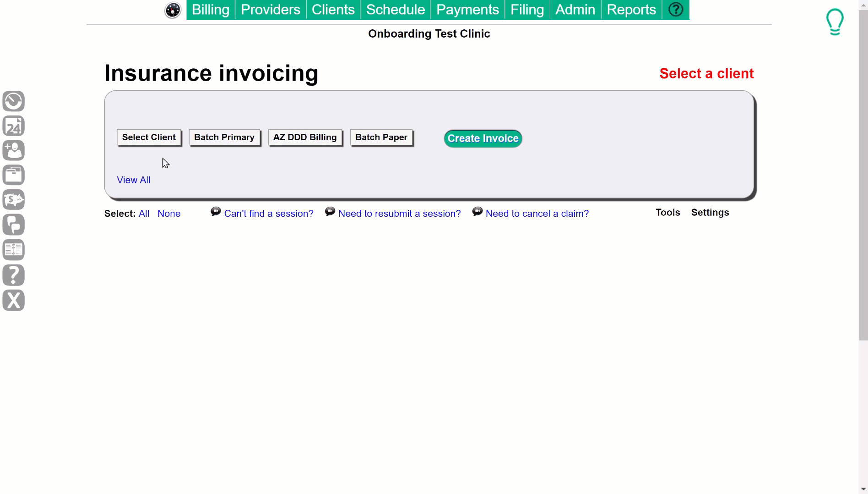Click the Create Invoice button
Screen dimensions: 868x494
pos(482,138)
